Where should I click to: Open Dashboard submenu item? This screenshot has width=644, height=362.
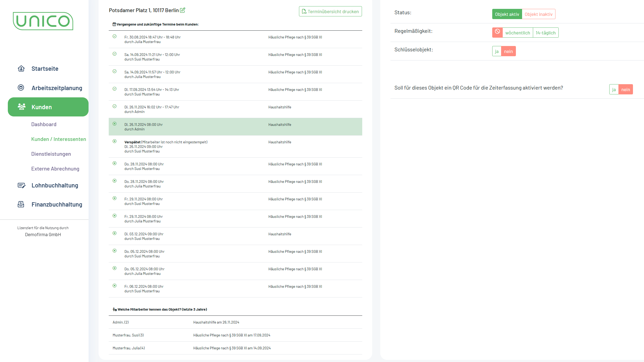44,124
